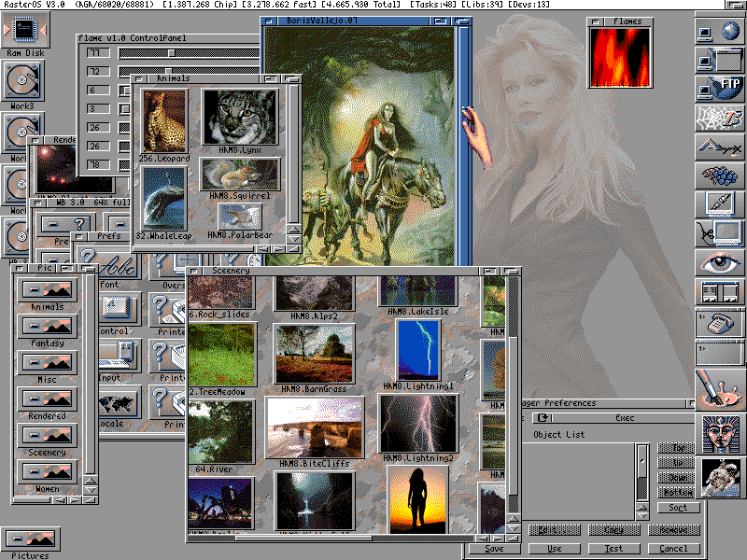Screen dimensions: 747x560
Task: Launch the ALynx dock icon
Action: click(719, 147)
